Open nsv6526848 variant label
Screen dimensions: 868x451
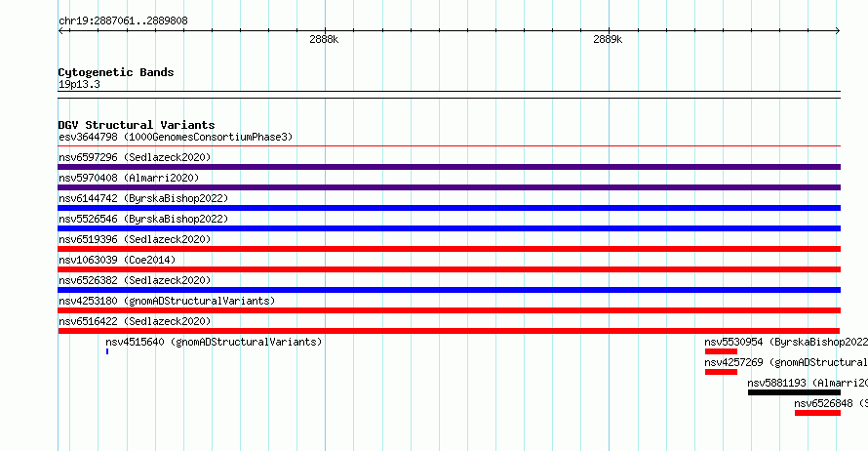tap(831, 403)
